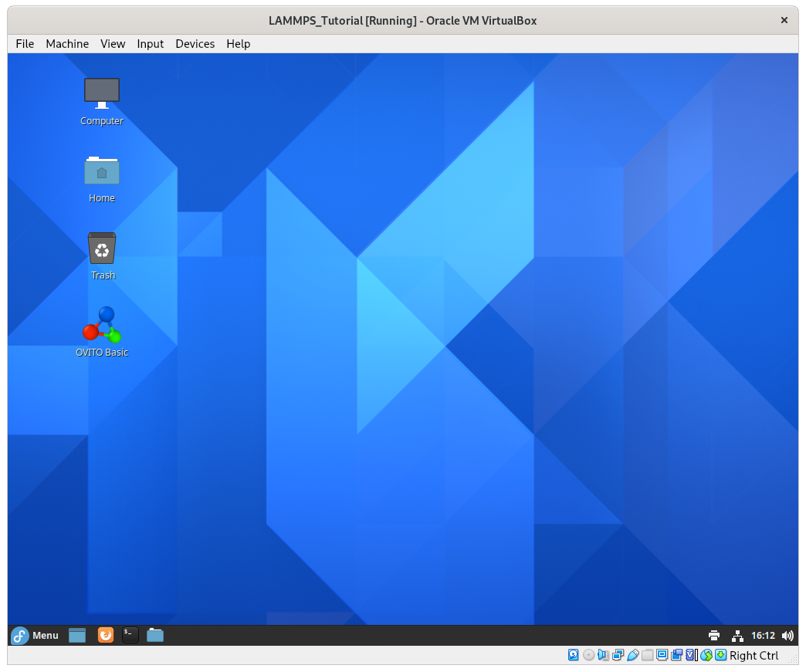Click the 16:12 clock in the panel

pyautogui.click(x=763, y=636)
